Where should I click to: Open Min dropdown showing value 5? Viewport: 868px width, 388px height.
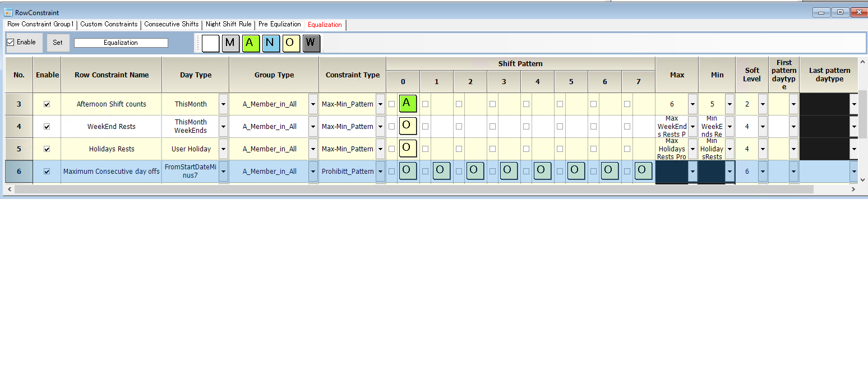point(730,104)
